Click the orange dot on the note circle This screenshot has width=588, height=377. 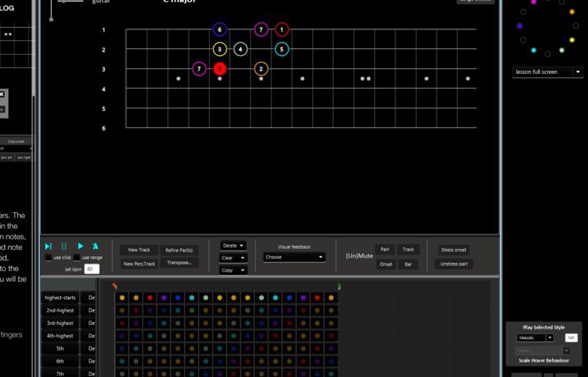[x=572, y=12]
